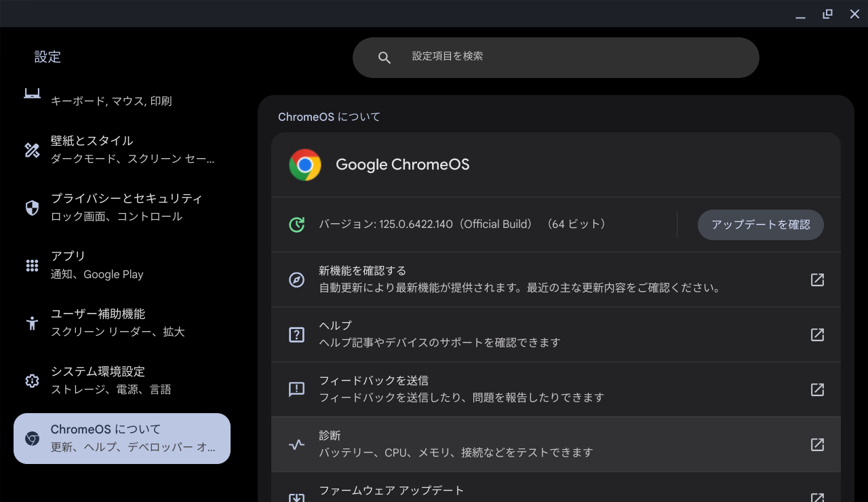
Task: Select the キーボード、マウス sidebar icon
Action: tap(32, 92)
